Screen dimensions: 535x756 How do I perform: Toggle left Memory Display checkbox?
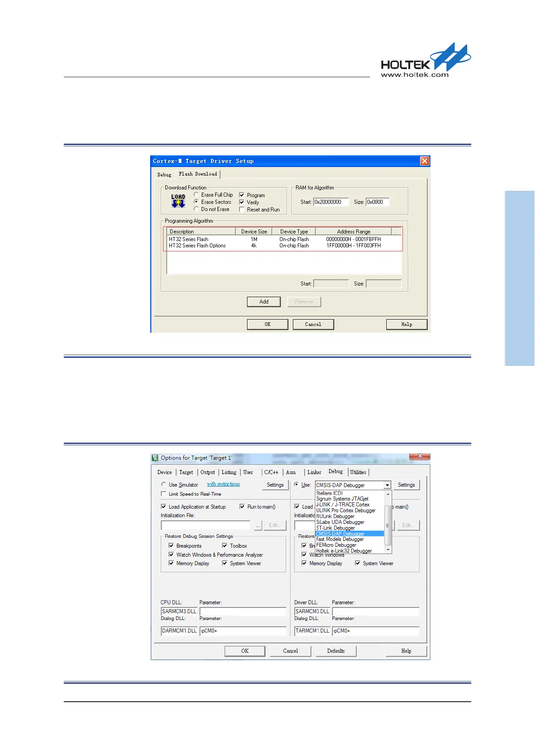171,563
